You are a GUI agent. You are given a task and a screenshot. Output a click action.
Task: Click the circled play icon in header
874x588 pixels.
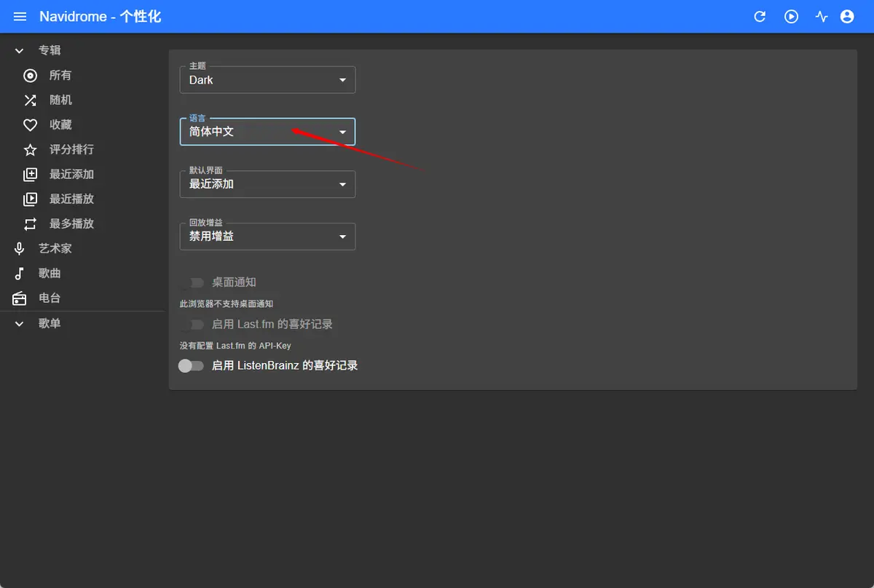792,17
